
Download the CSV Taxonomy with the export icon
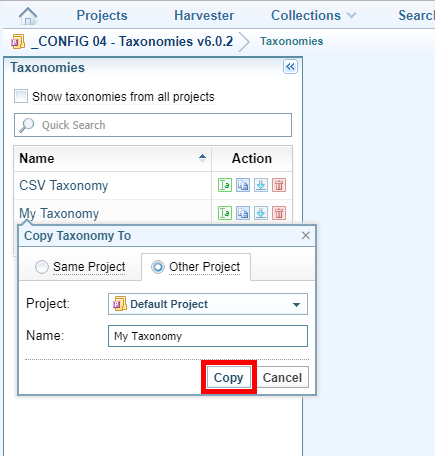pos(261,185)
